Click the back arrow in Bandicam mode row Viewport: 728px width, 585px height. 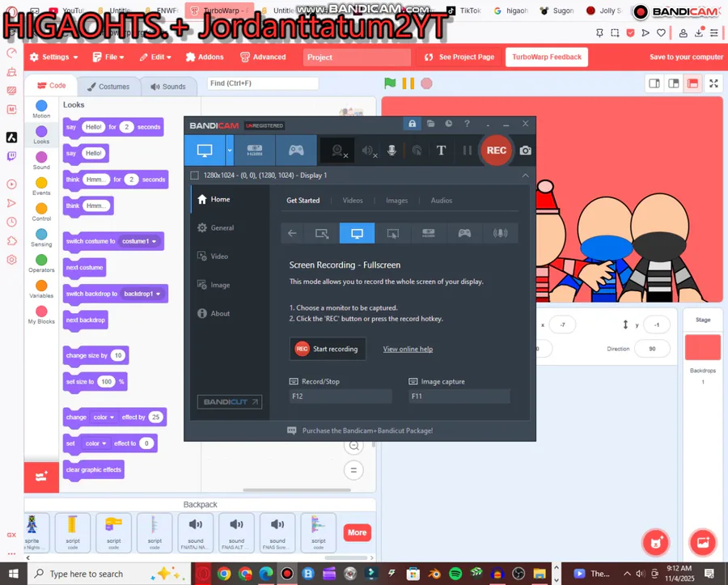coord(292,233)
